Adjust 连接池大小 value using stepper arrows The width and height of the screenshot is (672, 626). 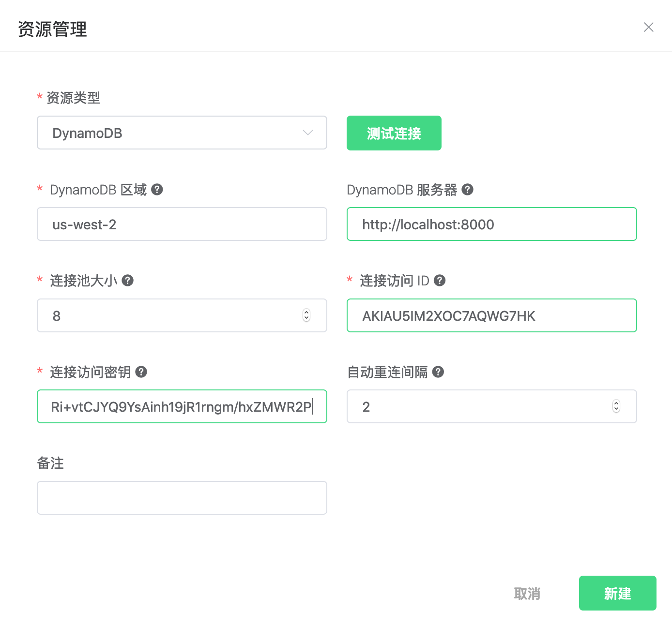(x=306, y=315)
